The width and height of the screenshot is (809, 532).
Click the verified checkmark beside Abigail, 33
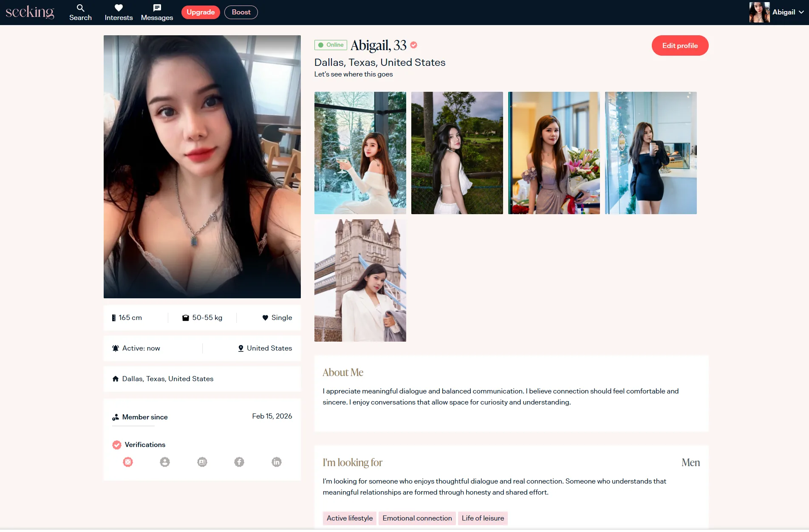click(x=414, y=45)
